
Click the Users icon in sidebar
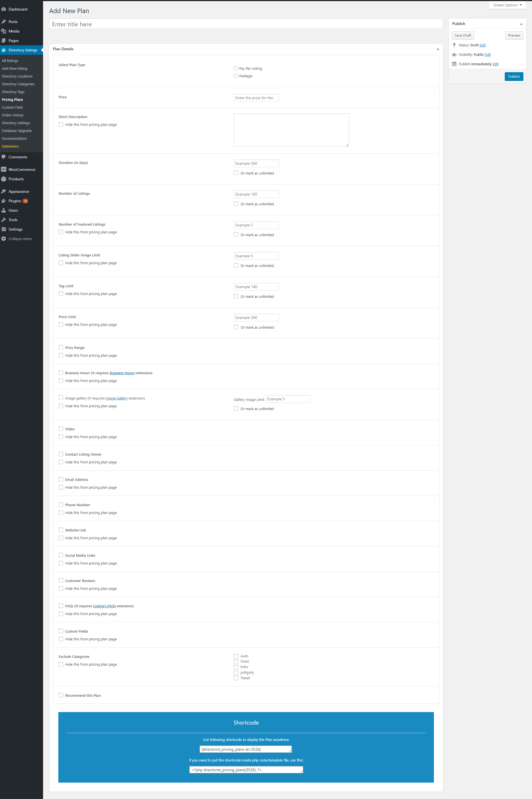point(4,211)
